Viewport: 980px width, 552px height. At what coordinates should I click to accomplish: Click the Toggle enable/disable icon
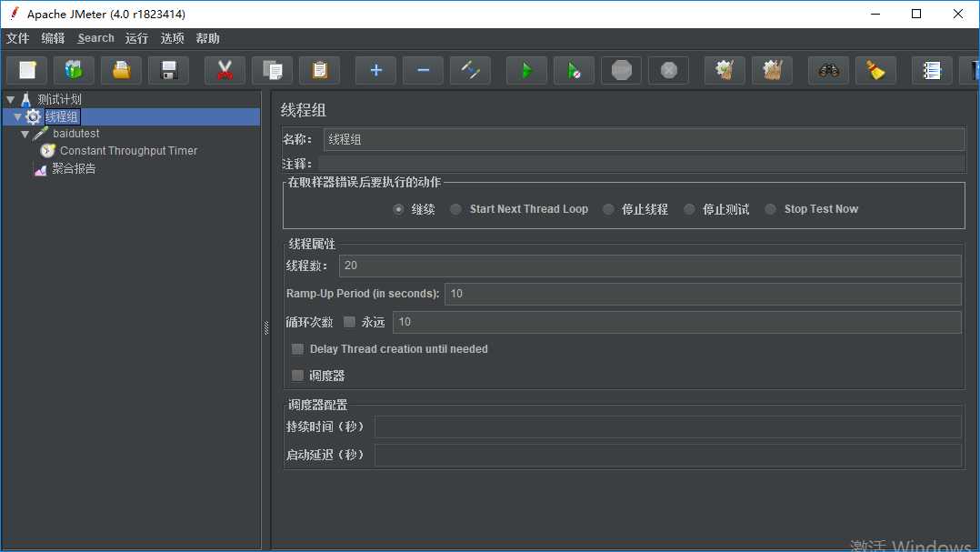coord(470,70)
